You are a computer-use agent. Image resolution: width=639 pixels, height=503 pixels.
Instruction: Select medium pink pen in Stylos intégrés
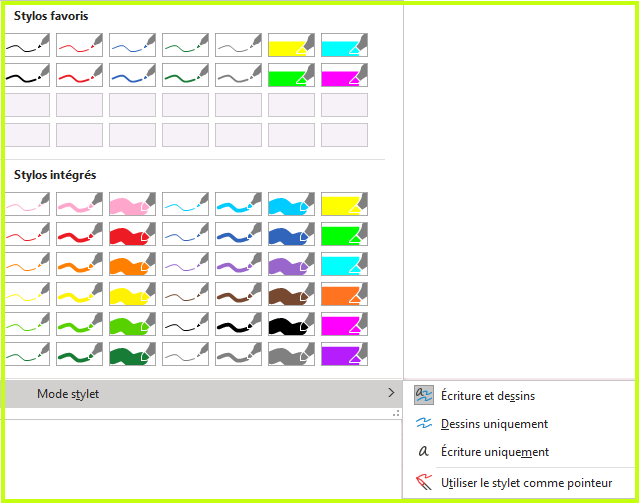(x=79, y=204)
